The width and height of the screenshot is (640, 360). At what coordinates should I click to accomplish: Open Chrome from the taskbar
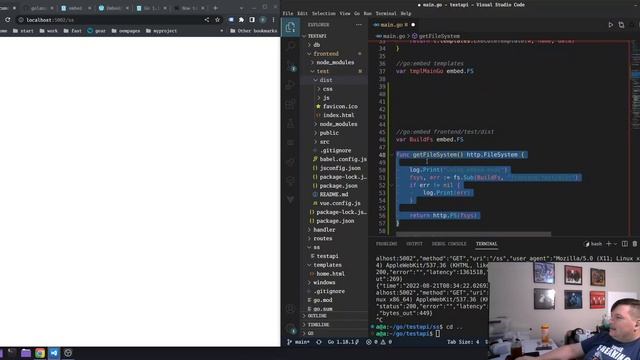(x=40, y=353)
